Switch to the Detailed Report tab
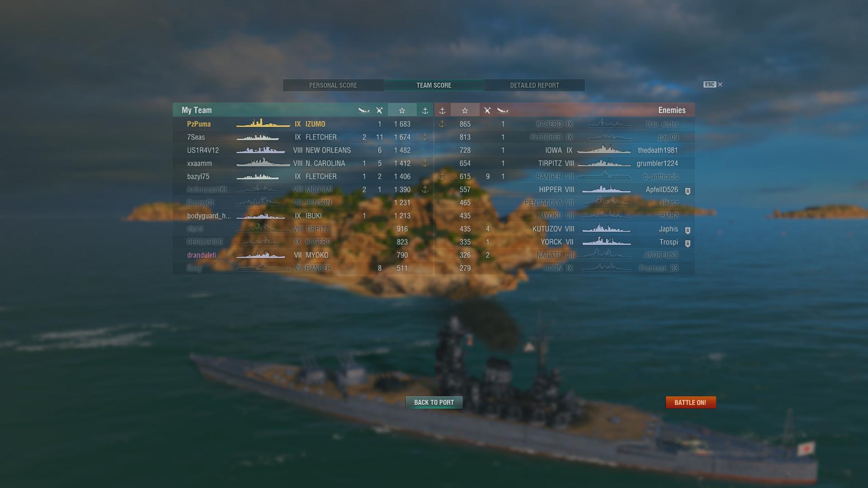 click(x=534, y=85)
